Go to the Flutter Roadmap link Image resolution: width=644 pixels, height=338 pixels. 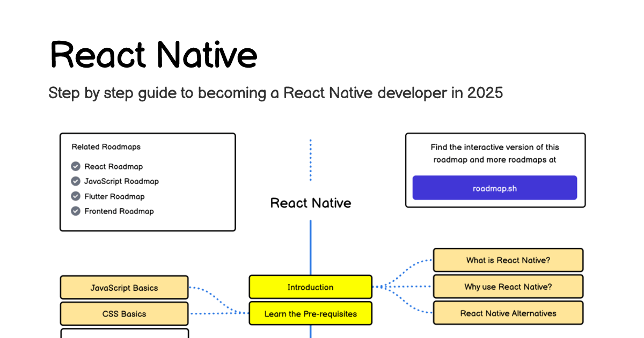click(114, 196)
